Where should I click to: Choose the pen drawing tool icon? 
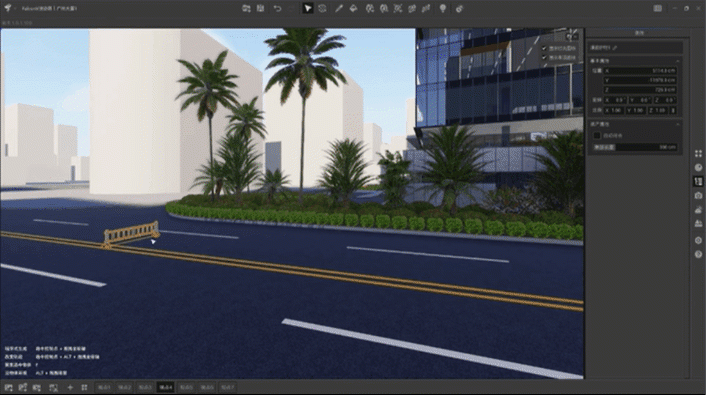pos(339,9)
